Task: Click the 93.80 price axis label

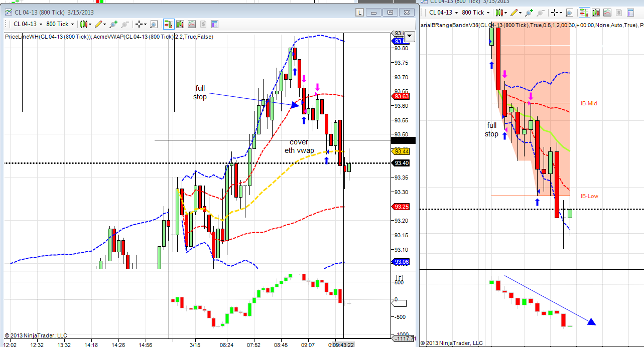Action: pos(401,48)
